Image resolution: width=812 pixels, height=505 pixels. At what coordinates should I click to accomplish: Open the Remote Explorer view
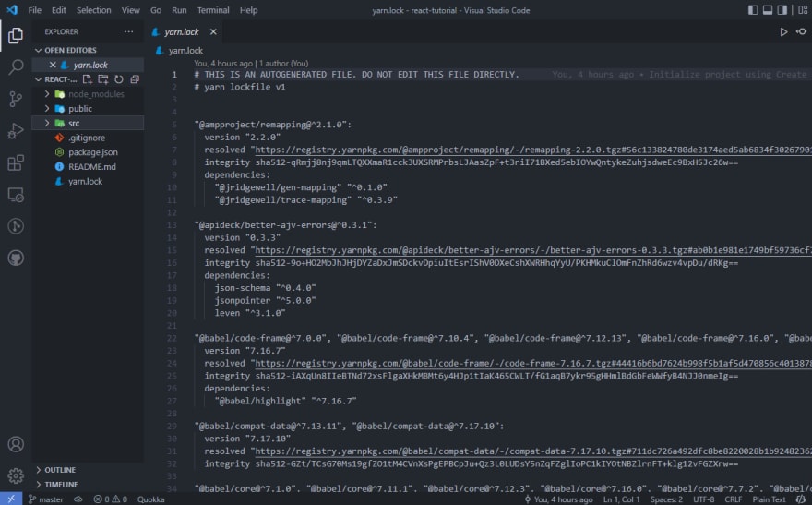pyautogui.click(x=16, y=195)
